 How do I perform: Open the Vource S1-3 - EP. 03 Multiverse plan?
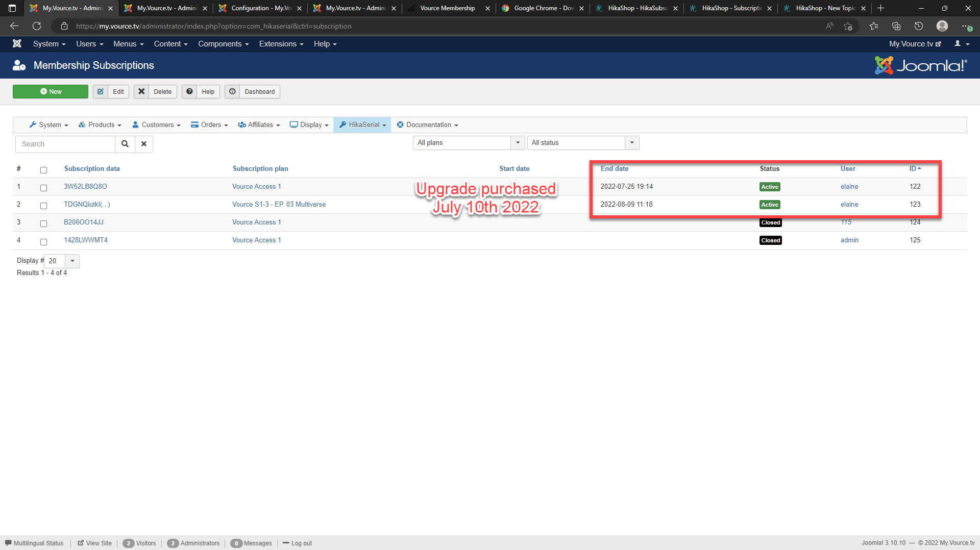279,205
